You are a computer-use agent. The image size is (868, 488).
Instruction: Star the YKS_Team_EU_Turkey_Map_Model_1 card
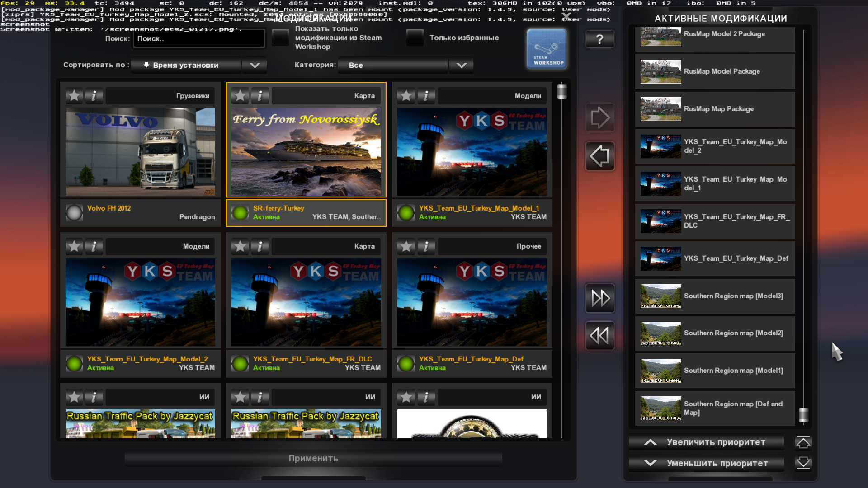click(x=406, y=96)
